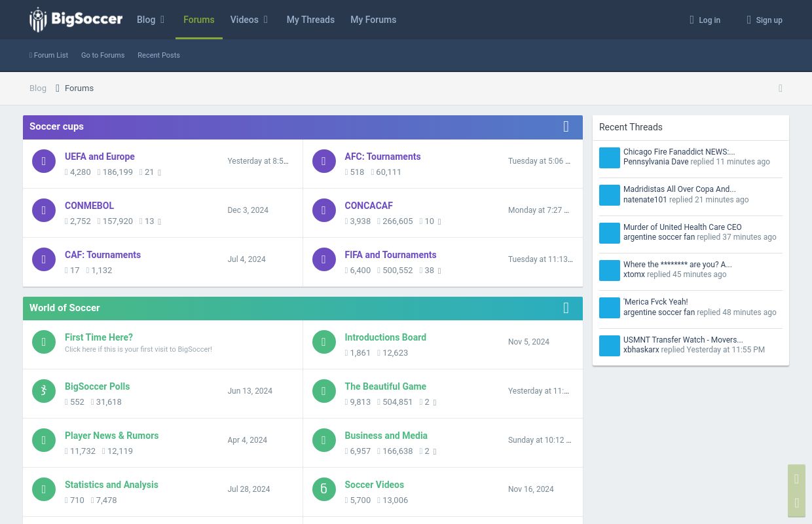
Task: Click the scroll-to-bottom arrow button
Action: [x=796, y=503]
